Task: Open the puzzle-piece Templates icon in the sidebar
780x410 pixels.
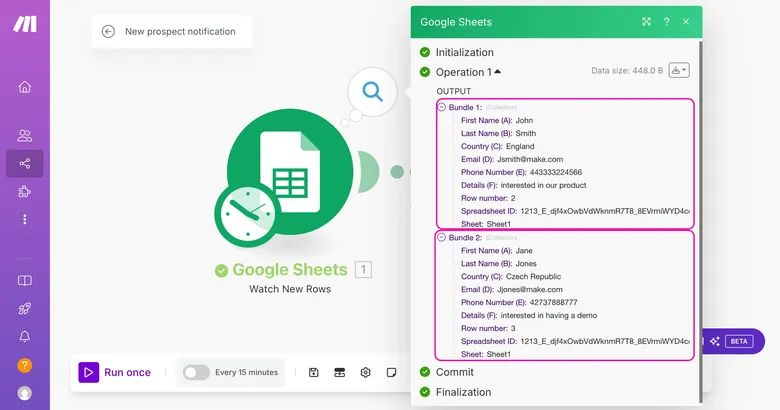Action: tap(24, 192)
